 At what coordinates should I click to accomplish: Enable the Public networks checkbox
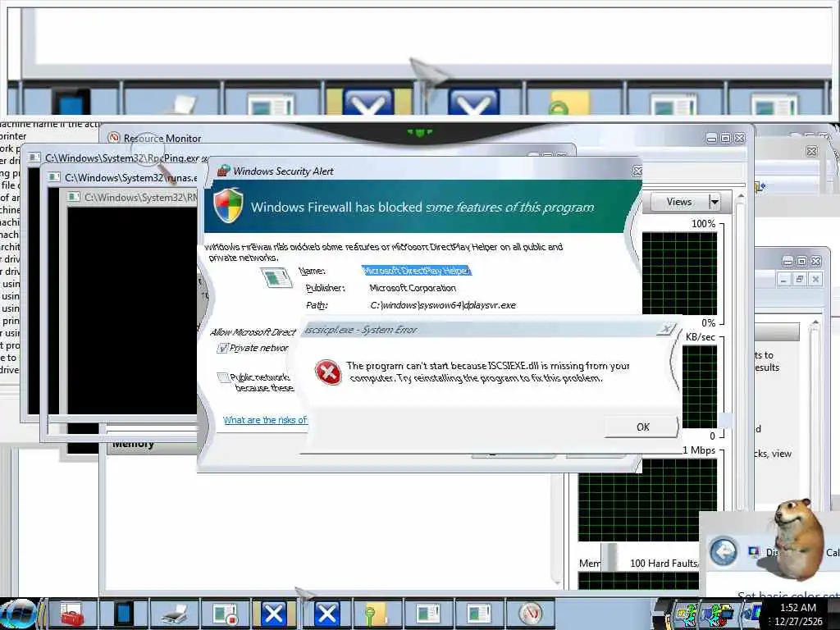[223, 377]
